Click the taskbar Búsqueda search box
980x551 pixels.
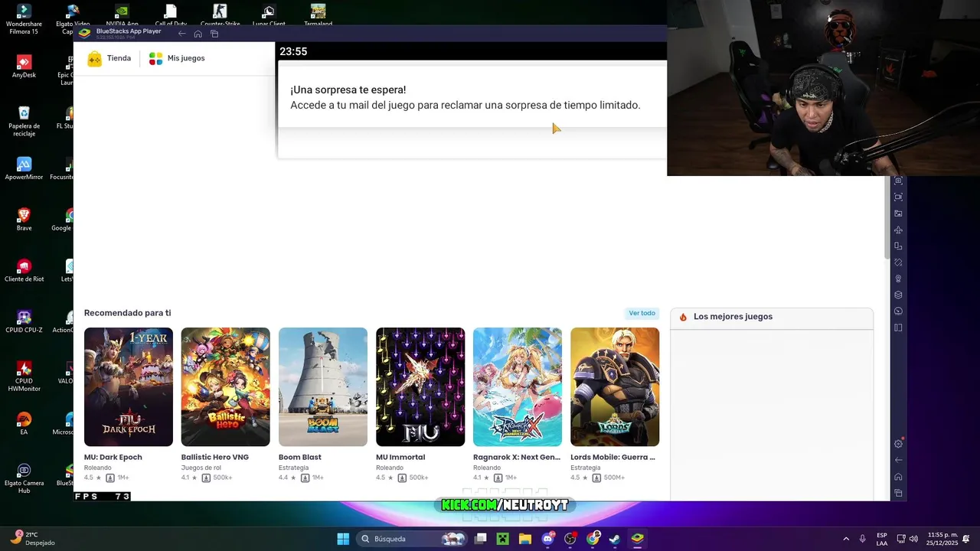tap(412, 539)
